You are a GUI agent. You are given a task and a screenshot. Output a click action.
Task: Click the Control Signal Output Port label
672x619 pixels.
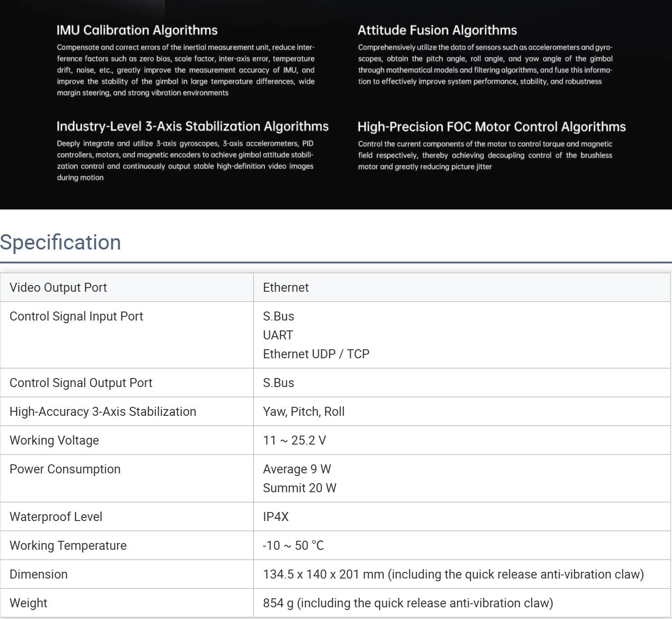(81, 383)
